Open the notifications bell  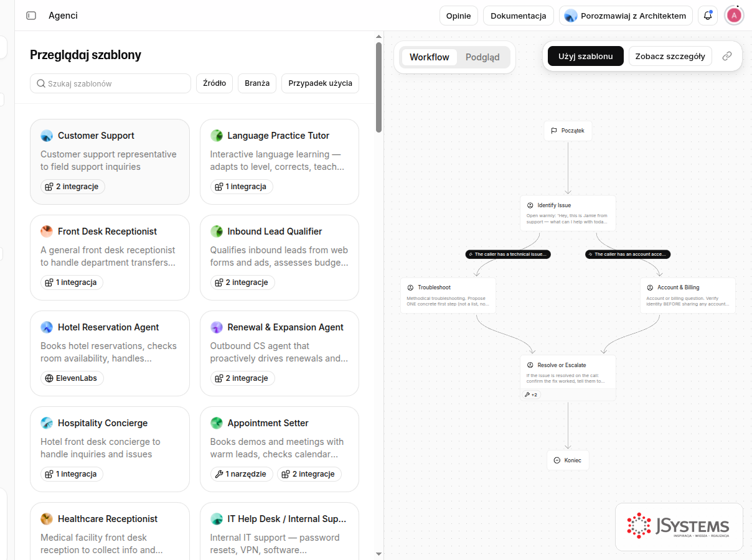(708, 16)
